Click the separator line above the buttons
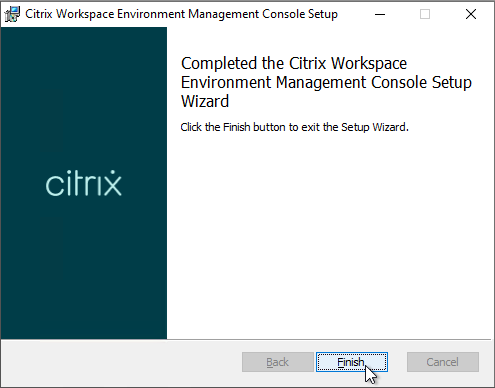The image size is (495, 388). (246, 339)
